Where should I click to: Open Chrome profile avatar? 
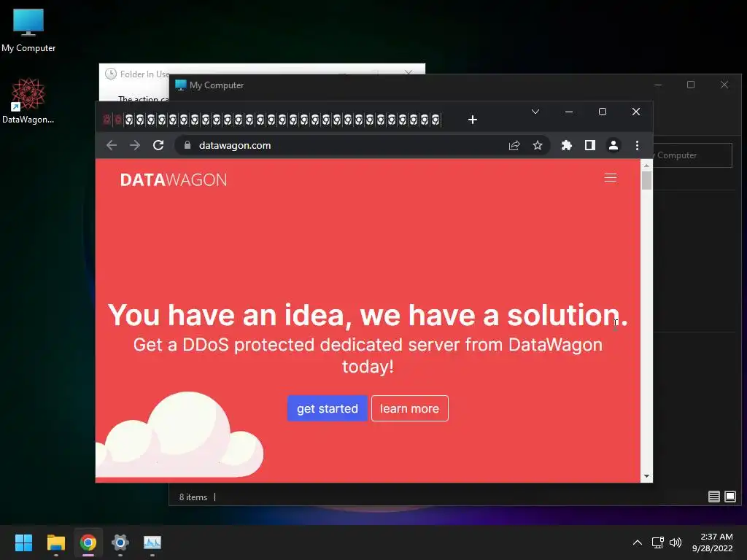tap(613, 145)
